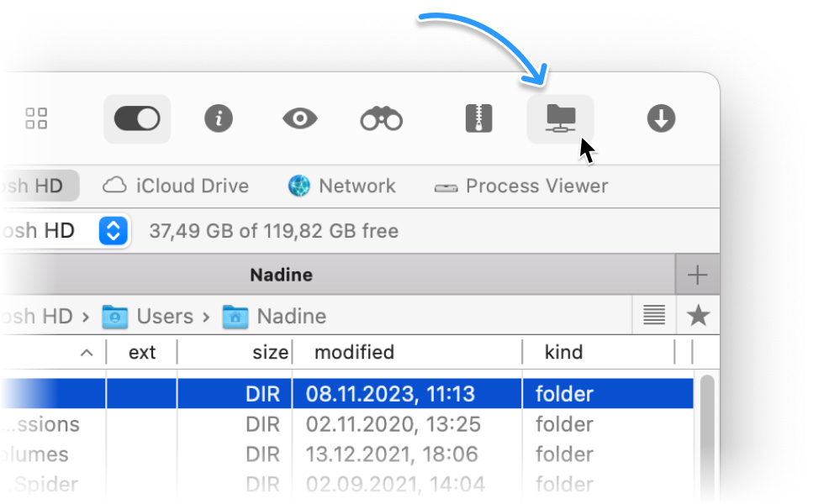This screenshot has width=824, height=504.
Task: Open search with the binoculars icon
Action: click(x=381, y=119)
